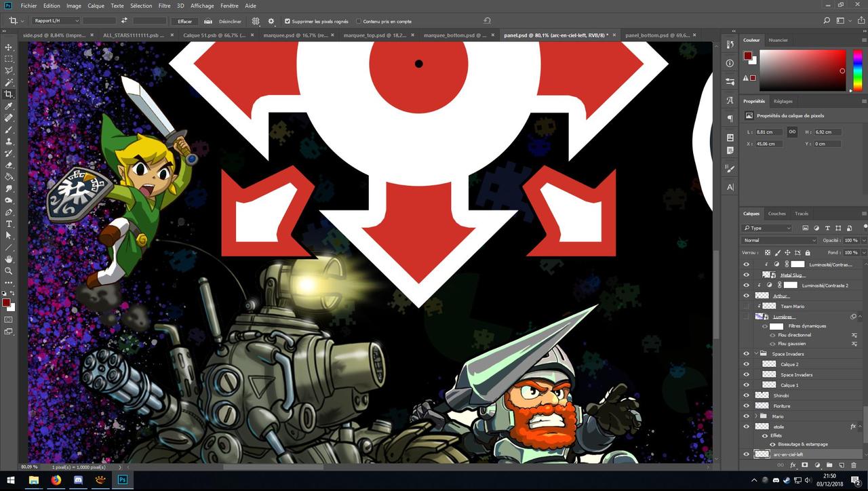Open the layer filter Type dropdown
Viewport: 868px width, 491px height.
[767, 228]
